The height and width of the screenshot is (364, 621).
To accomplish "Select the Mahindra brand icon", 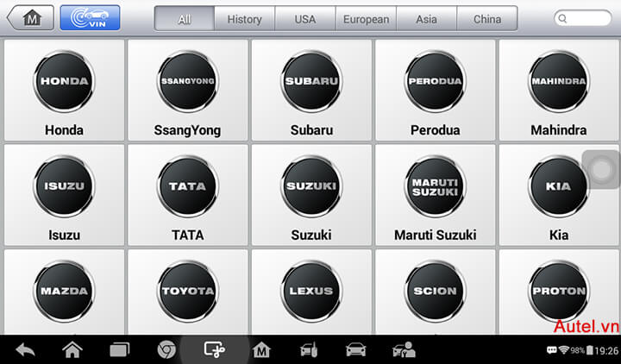I will point(558,90).
